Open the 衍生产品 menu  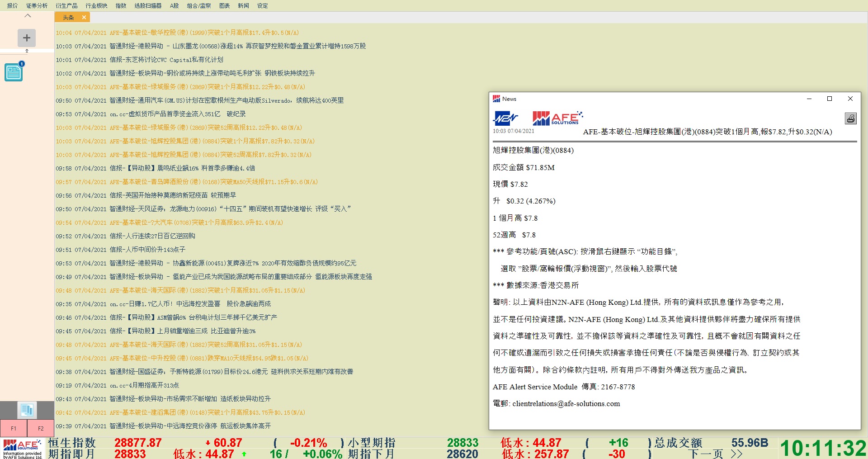coord(66,5)
